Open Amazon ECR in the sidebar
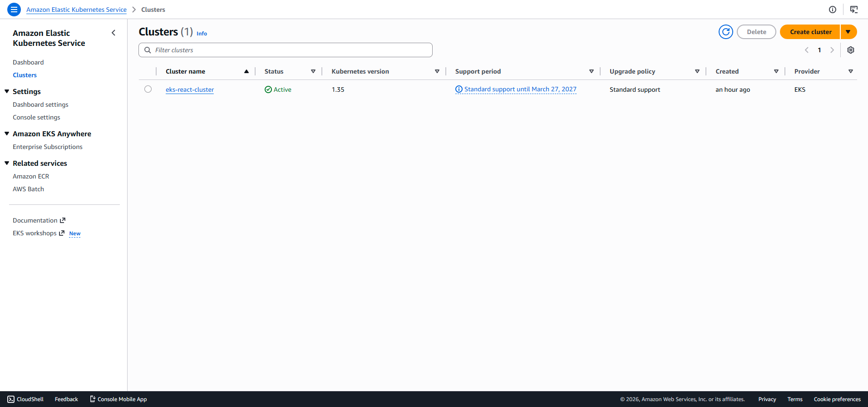Image resolution: width=868 pixels, height=407 pixels. pos(31,176)
